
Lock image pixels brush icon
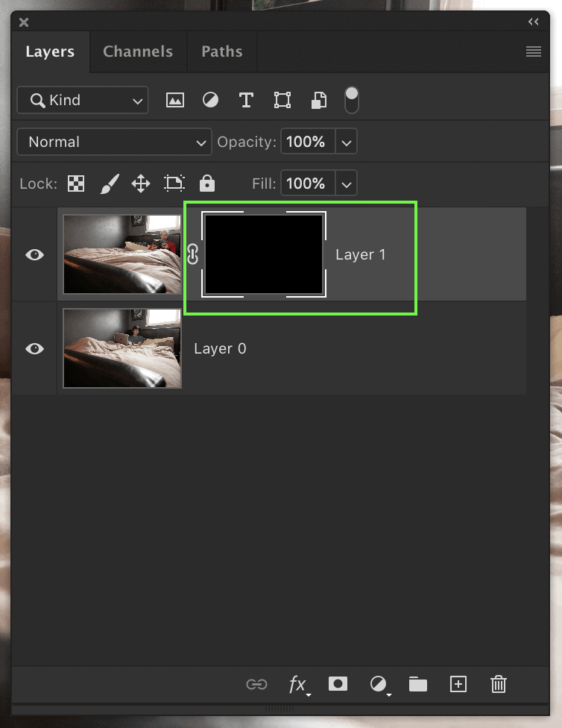click(110, 183)
